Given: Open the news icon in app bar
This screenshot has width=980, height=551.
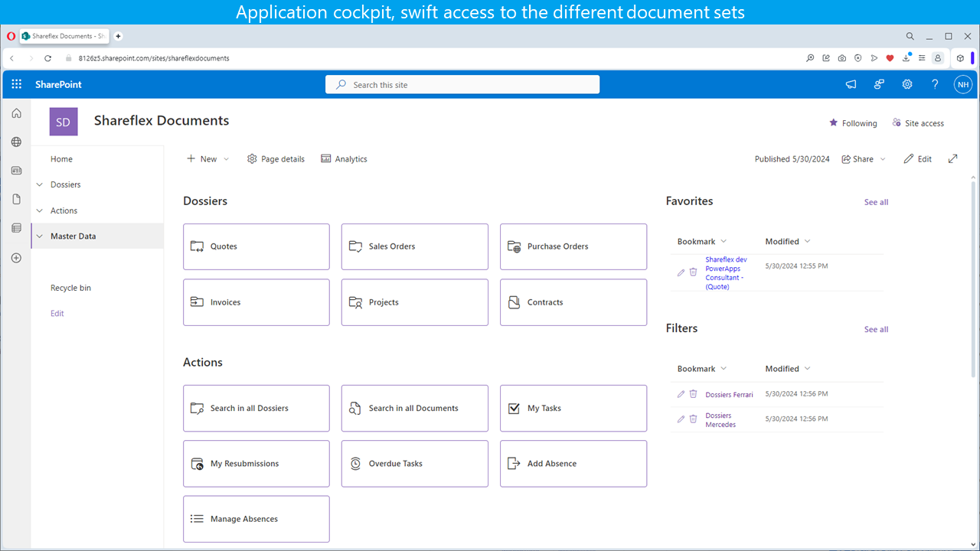Looking at the screenshot, I should [x=16, y=171].
